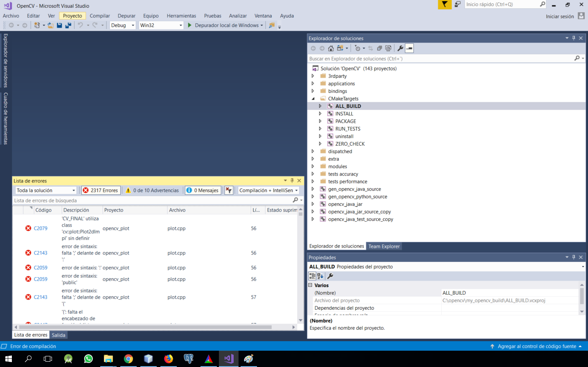This screenshot has width=588, height=367.
Task: Open the Archivo menu
Action: [11, 16]
